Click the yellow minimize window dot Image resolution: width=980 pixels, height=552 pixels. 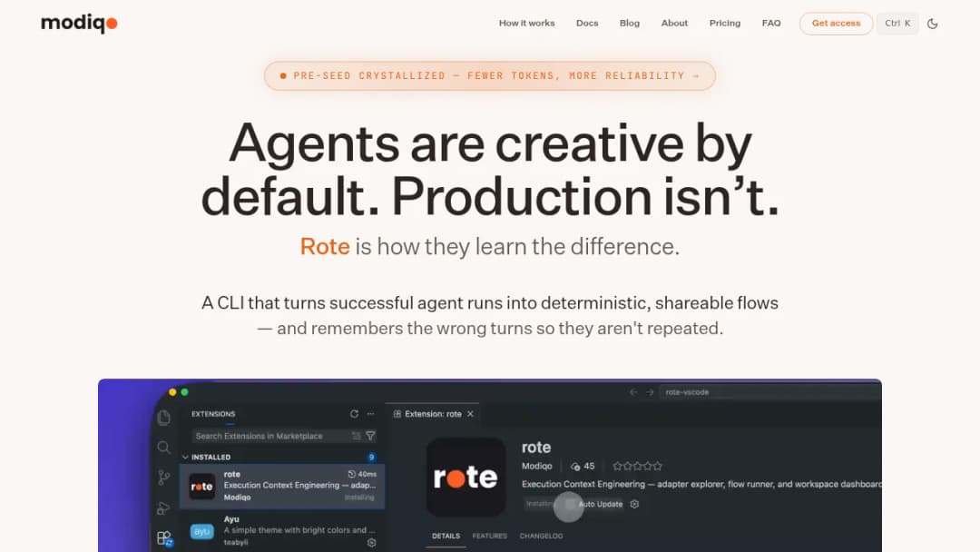pyautogui.click(x=172, y=392)
